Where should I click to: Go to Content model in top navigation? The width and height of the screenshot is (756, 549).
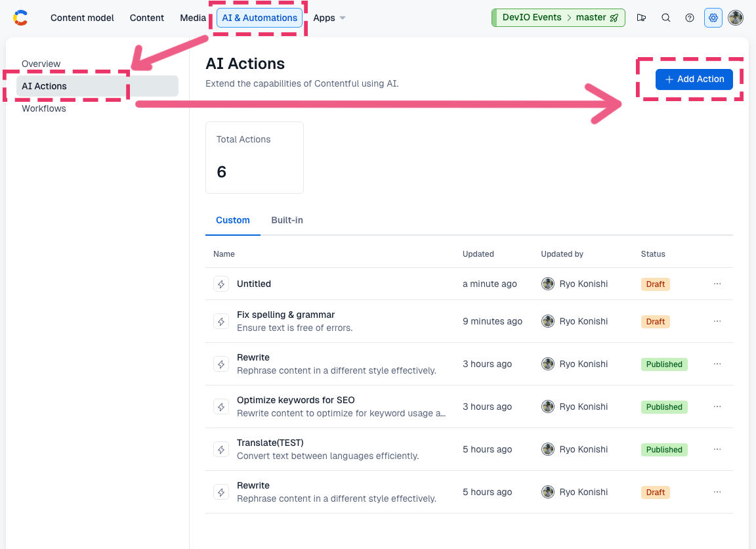(x=83, y=18)
